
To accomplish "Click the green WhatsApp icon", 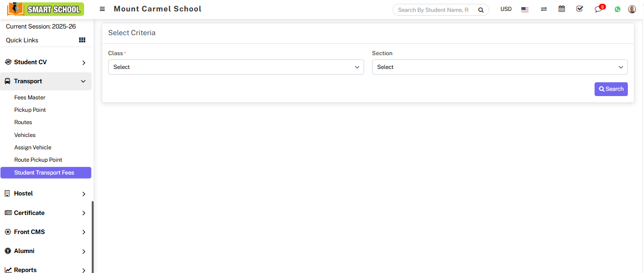I will click(617, 10).
